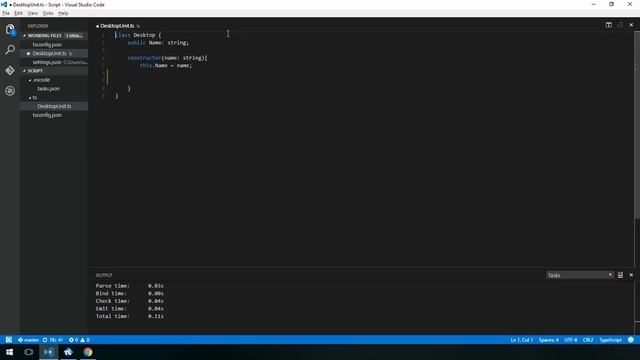Screen dimensions: 640x360
Task: Select DesktopUnit.ts in Working Files
Action: [x=54, y=53]
